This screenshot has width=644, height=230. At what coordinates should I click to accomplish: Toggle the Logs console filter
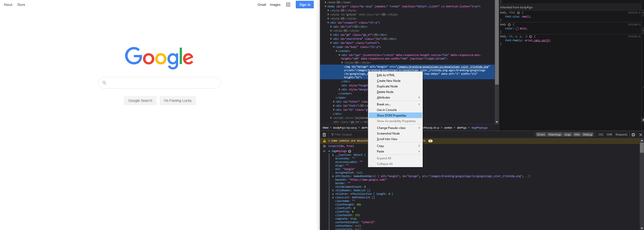pos(568,135)
